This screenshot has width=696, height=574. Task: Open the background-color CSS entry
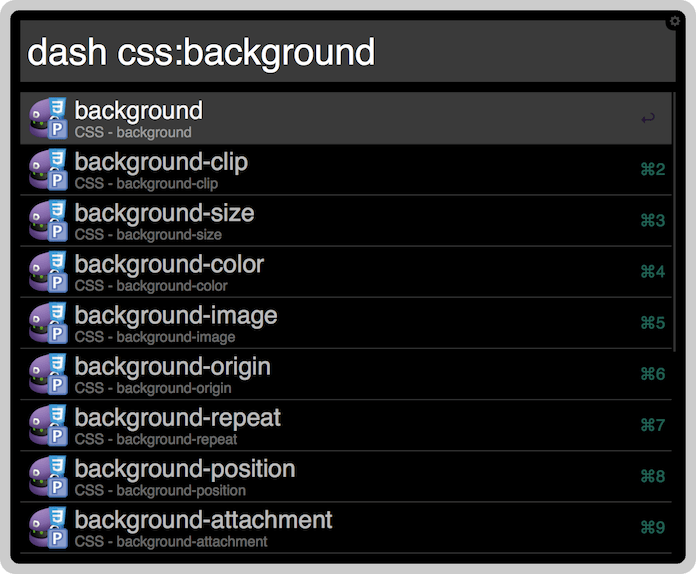click(346, 272)
